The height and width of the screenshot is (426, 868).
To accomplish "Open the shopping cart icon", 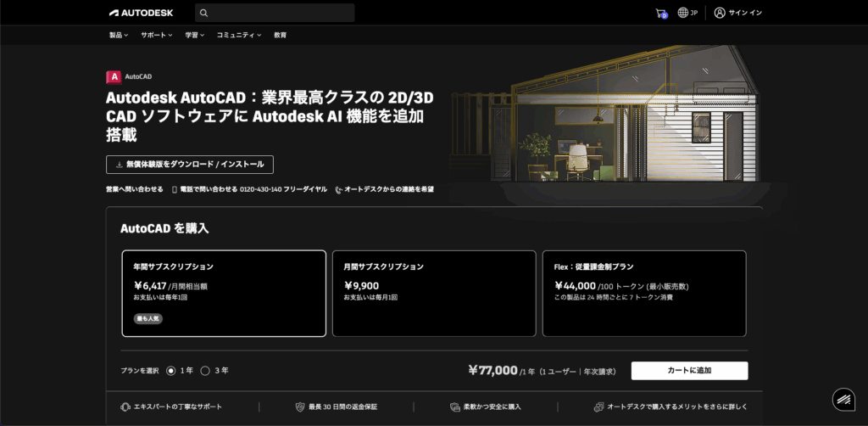I will [x=661, y=13].
